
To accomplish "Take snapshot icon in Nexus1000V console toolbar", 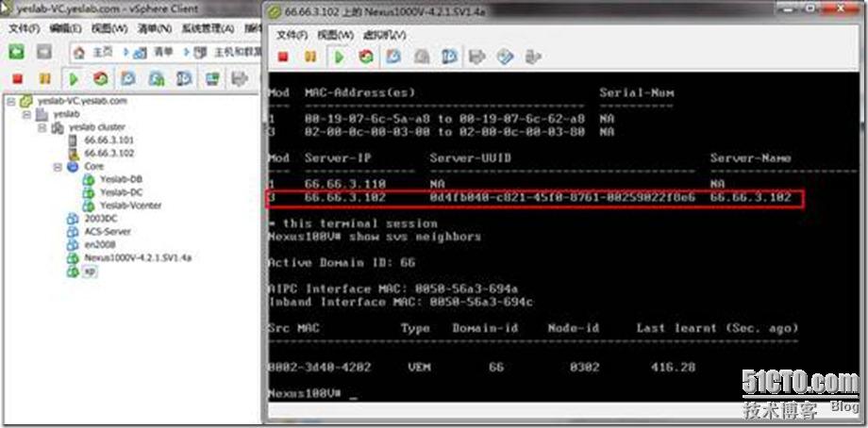I will point(393,57).
